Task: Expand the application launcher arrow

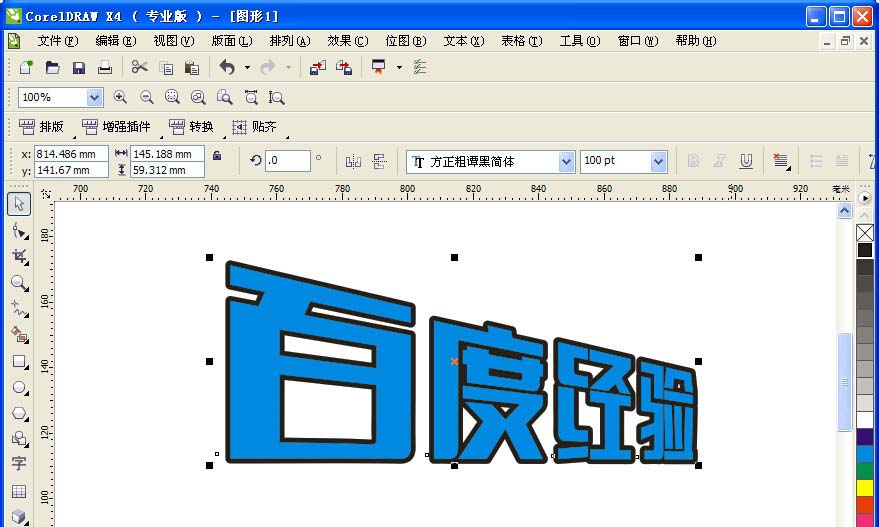Action: [399, 68]
